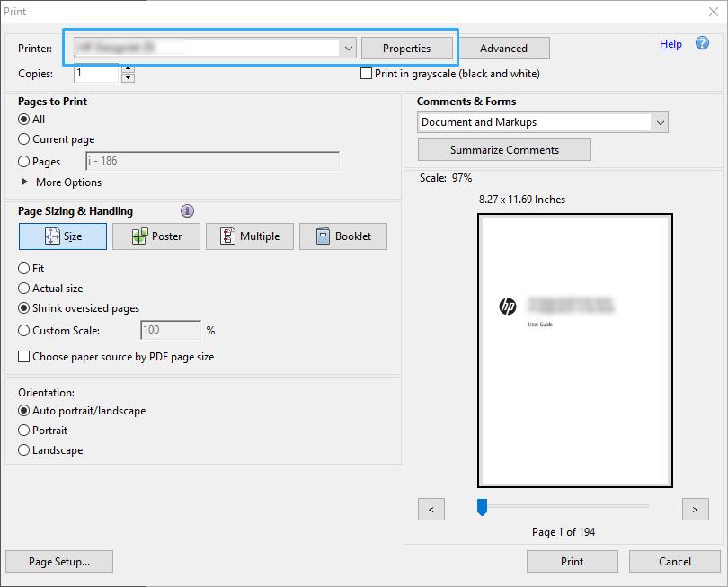Screen dimensions: 728x587
Task: Click the Print button
Action: [x=572, y=562]
